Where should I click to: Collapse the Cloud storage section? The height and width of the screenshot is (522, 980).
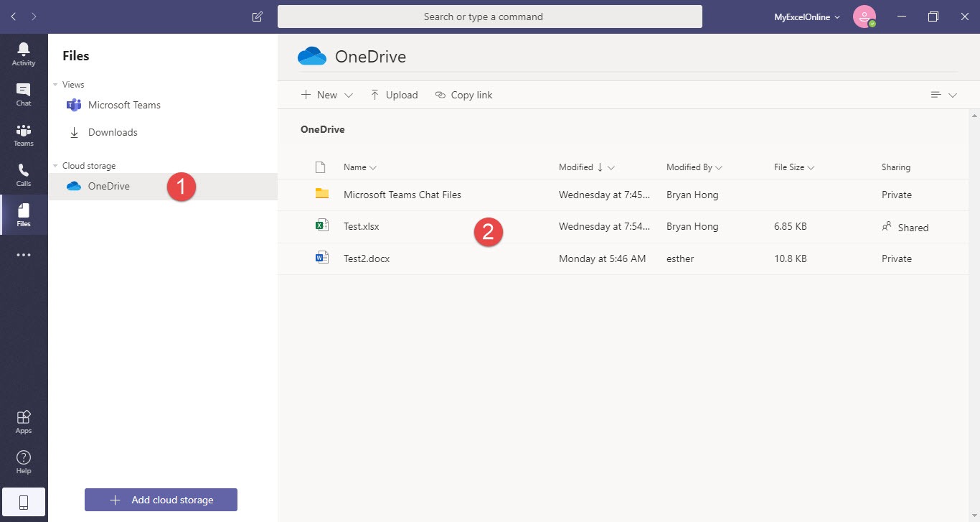click(x=56, y=166)
